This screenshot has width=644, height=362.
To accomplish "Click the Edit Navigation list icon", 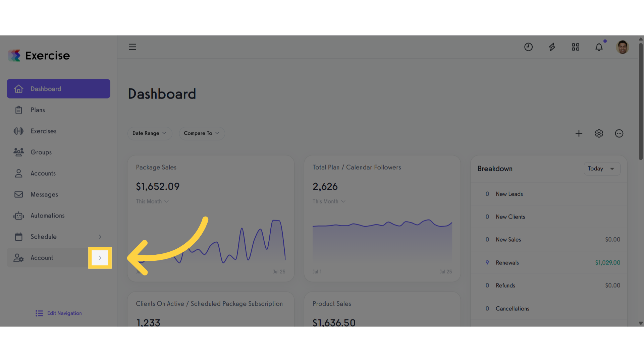I will coord(39,313).
